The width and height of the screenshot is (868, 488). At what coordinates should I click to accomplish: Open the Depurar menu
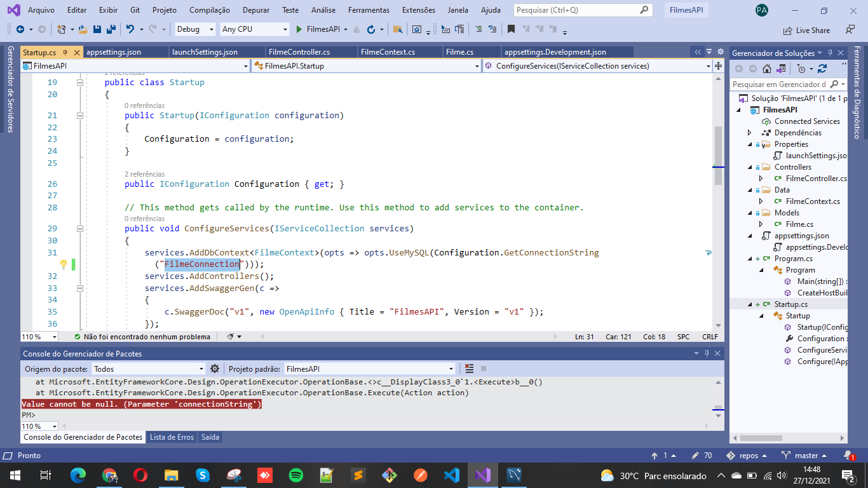(257, 10)
